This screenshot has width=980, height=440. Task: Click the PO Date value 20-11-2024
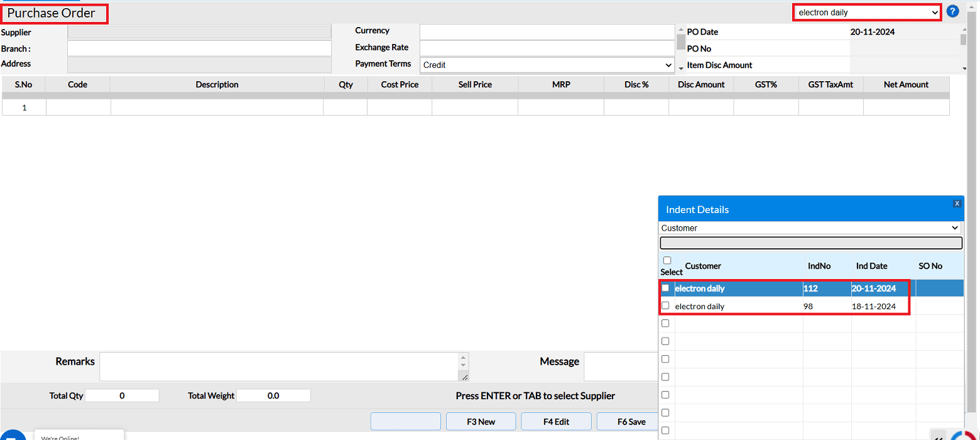[x=873, y=32]
